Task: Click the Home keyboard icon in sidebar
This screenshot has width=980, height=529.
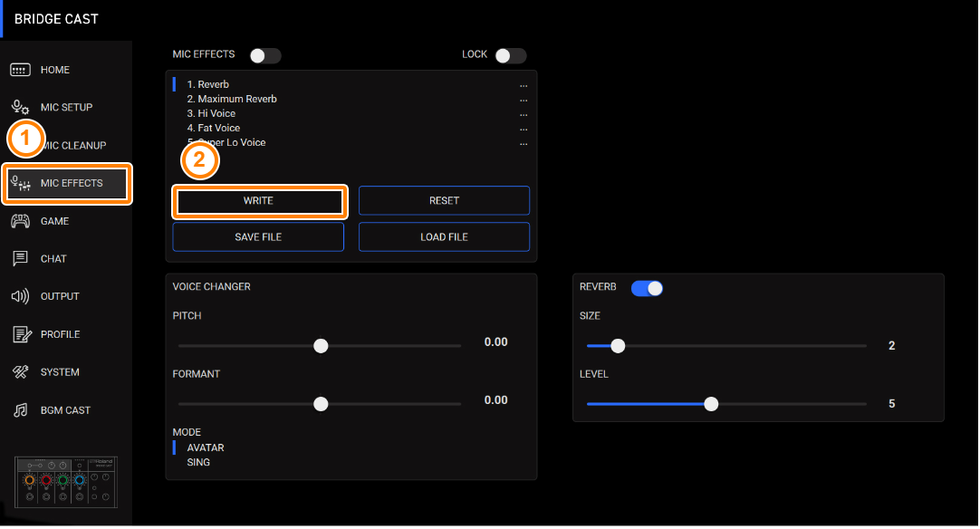Action: coord(20,70)
